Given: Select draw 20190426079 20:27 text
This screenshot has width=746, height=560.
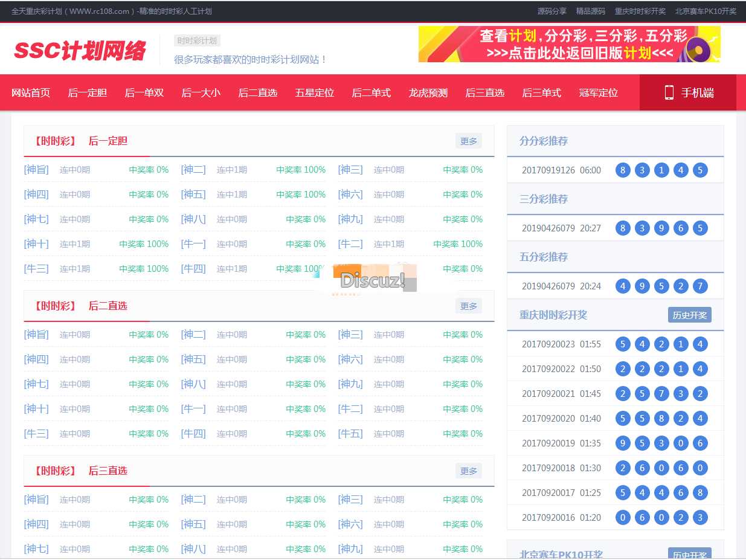Looking at the screenshot, I should point(561,228).
